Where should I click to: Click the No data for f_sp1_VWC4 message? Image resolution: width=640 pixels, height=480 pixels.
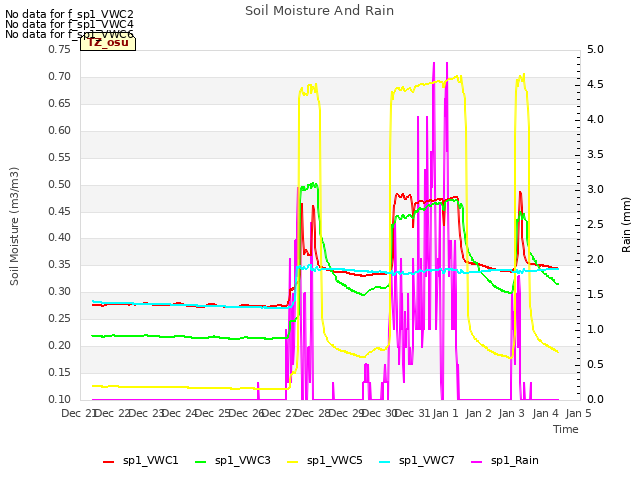point(69,24)
